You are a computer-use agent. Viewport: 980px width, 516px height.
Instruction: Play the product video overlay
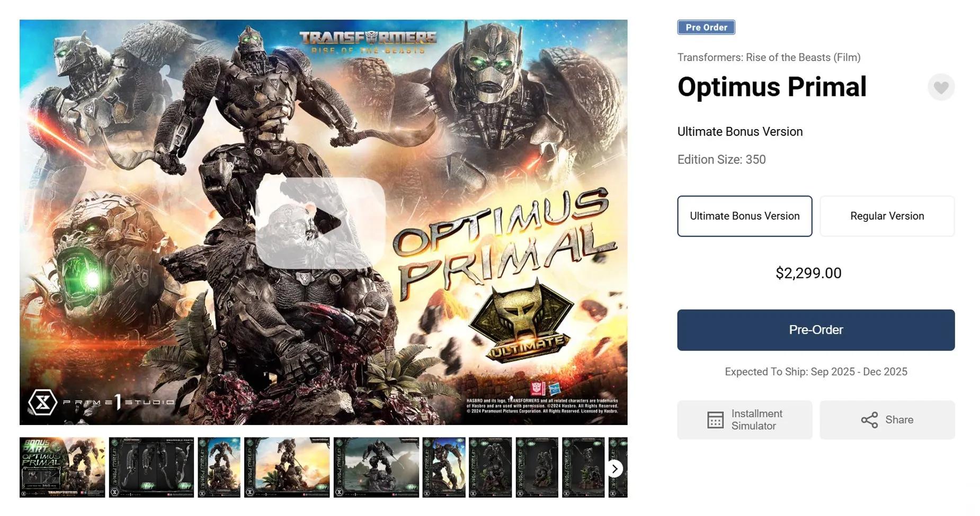pos(320,223)
